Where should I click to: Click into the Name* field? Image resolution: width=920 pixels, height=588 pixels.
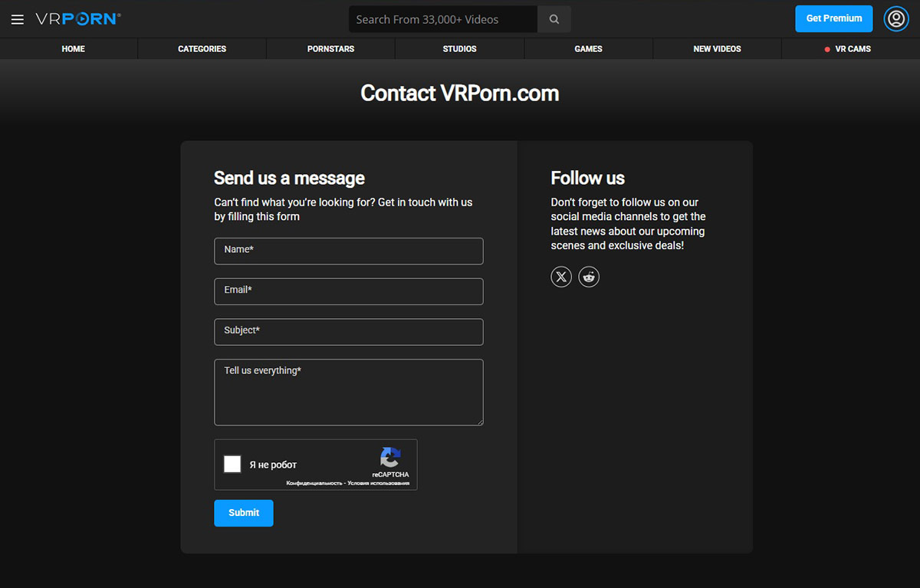click(x=349, y=251)
